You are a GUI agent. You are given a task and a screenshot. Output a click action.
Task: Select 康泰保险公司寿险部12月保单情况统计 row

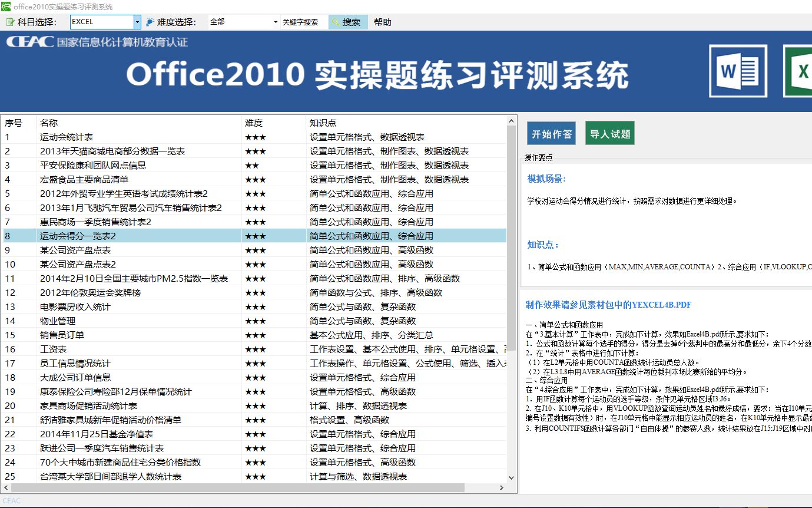tap(254, 391)
